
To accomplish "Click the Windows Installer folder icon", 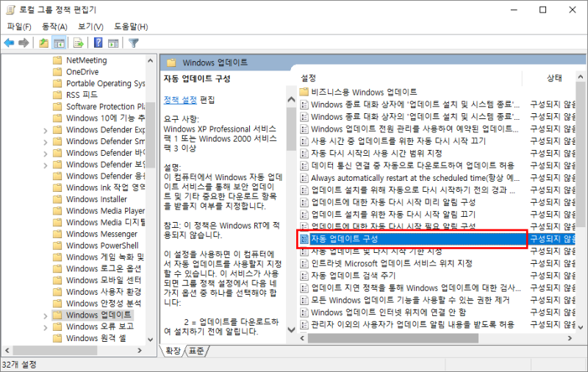I will [x=57, y=199].
